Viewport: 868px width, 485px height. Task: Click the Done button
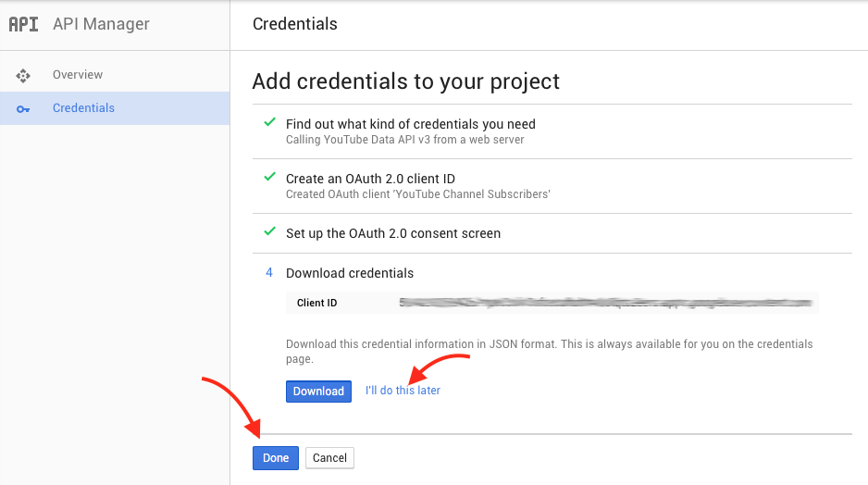(x=276, y=458)
